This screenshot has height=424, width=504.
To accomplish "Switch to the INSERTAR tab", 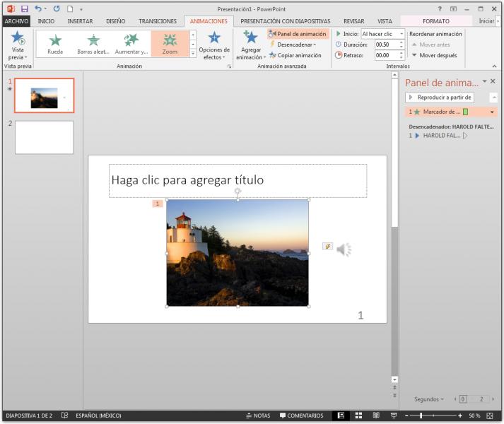I will [x=80, y=21].
